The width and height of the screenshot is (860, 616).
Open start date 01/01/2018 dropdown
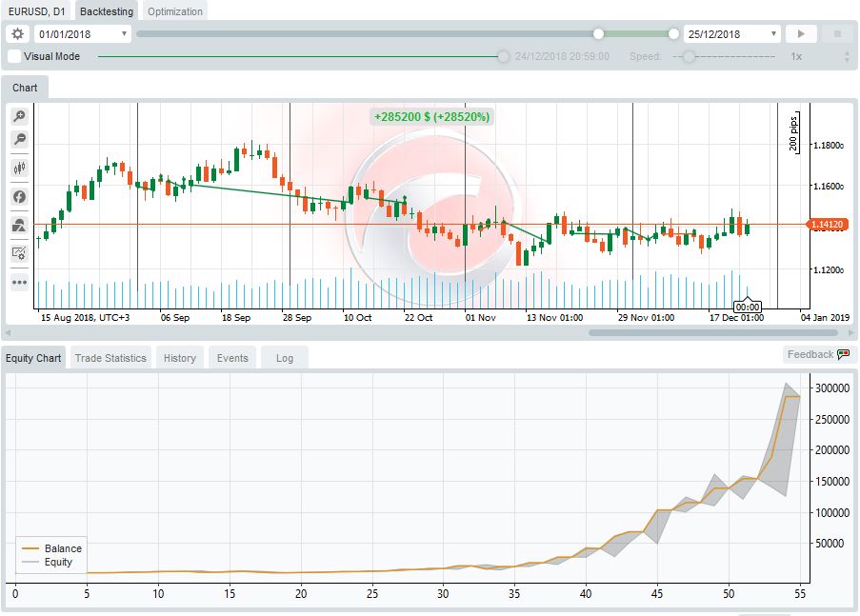pos(83,34)
